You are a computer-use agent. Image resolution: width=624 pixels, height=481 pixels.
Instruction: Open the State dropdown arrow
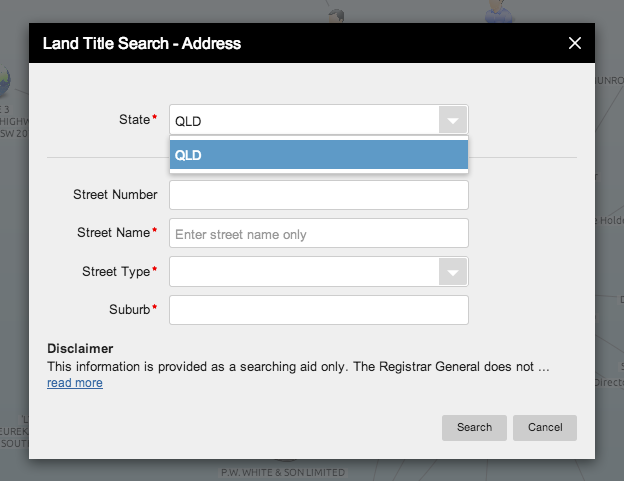click(452, 120)
